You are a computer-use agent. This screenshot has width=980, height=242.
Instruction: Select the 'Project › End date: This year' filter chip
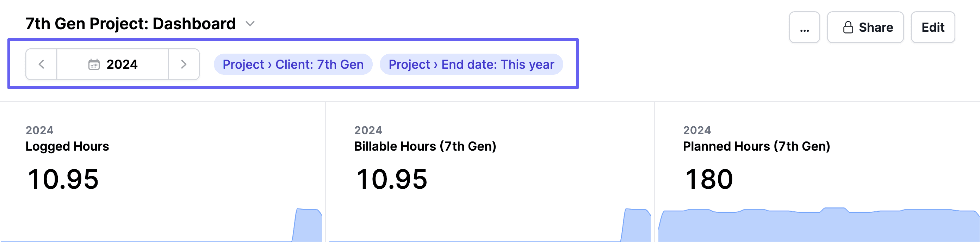pyautogui.click(x=471, y=65)
